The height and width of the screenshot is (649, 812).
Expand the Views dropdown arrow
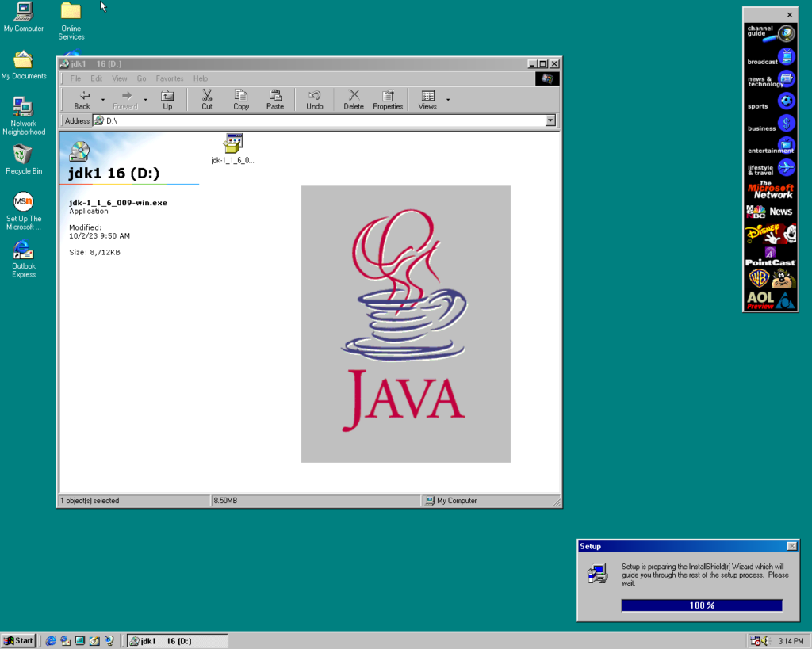pyautogui.click(x=448, y=100)
